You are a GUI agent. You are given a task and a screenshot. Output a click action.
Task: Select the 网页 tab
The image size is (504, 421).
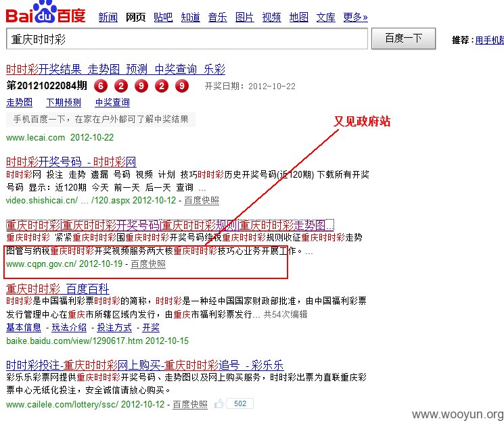[x=136, y=17]
